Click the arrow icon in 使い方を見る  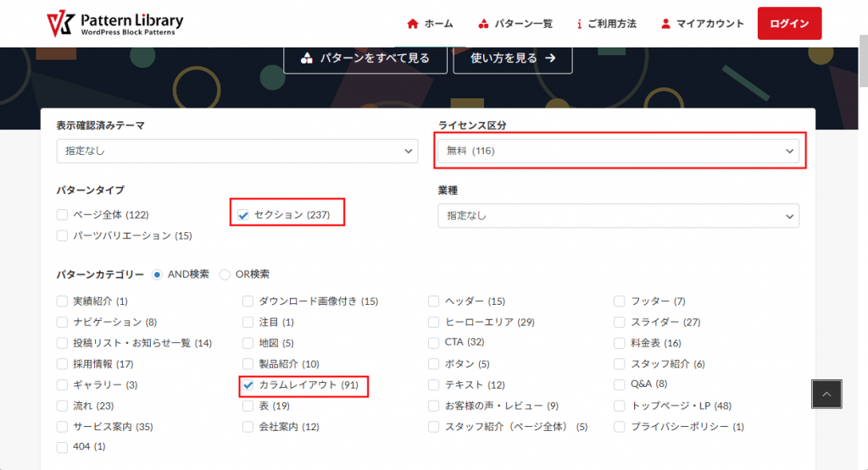tap(550, 58)
